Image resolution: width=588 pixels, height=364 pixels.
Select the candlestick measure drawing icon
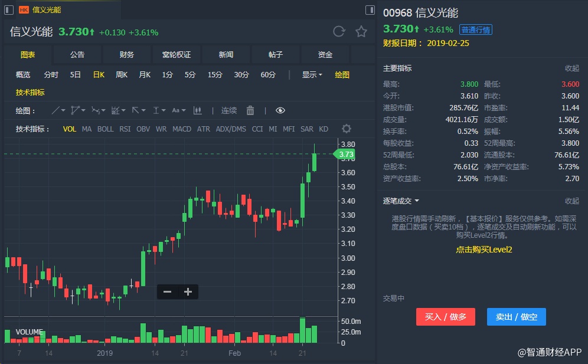pos(197,110)
